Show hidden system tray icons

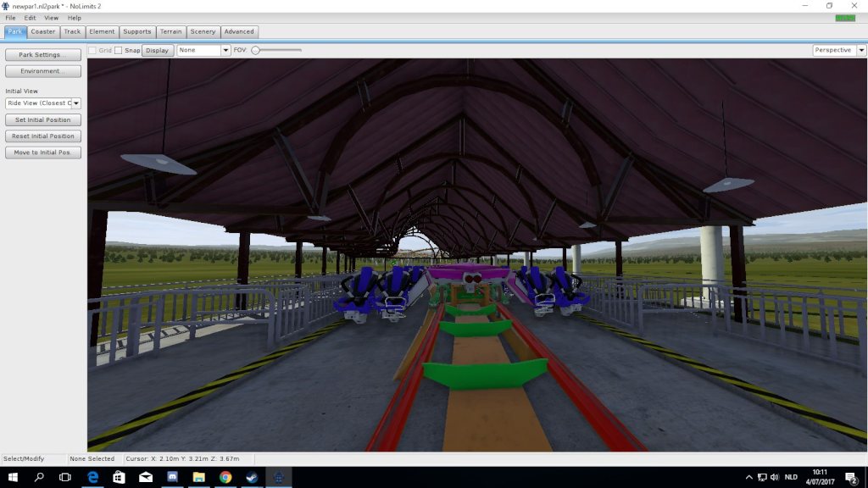[x=749, y=477]
